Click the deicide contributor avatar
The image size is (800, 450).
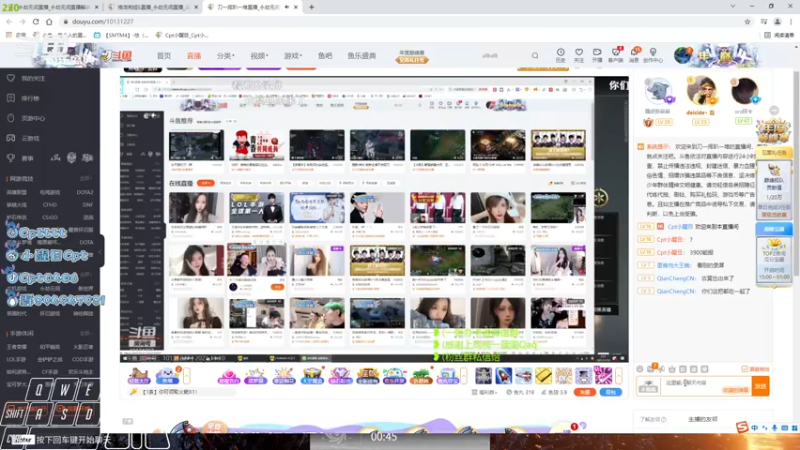[x=701, y=91]
